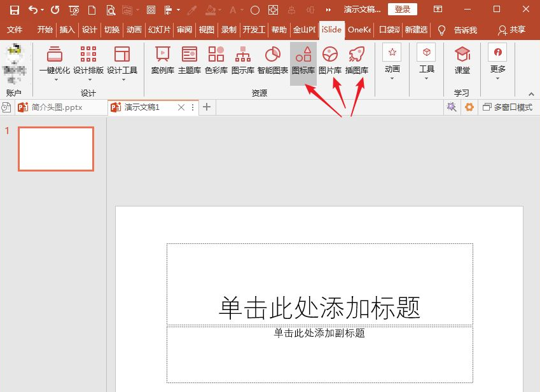
Task: Open the 图示库 diagram library
Action: [x=242, y=61]
